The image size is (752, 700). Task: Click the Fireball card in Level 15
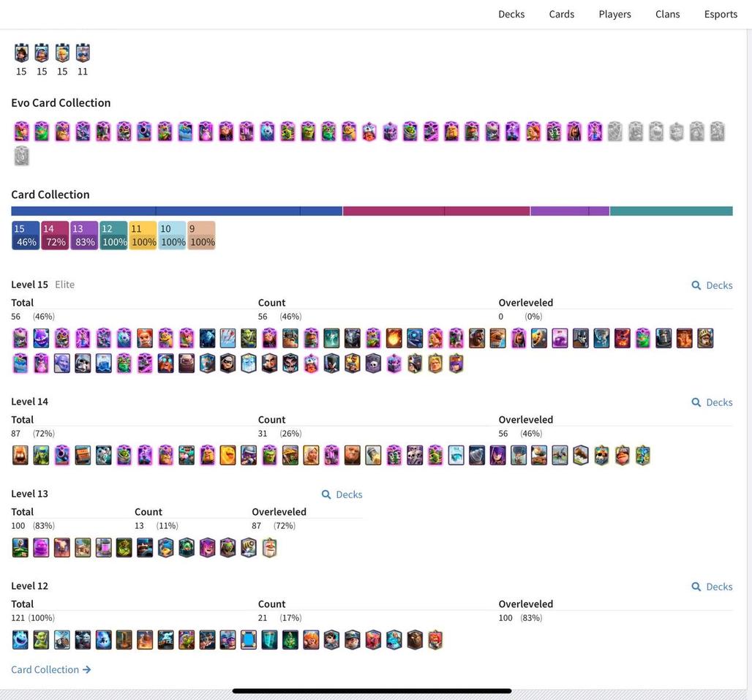(394, 339)
